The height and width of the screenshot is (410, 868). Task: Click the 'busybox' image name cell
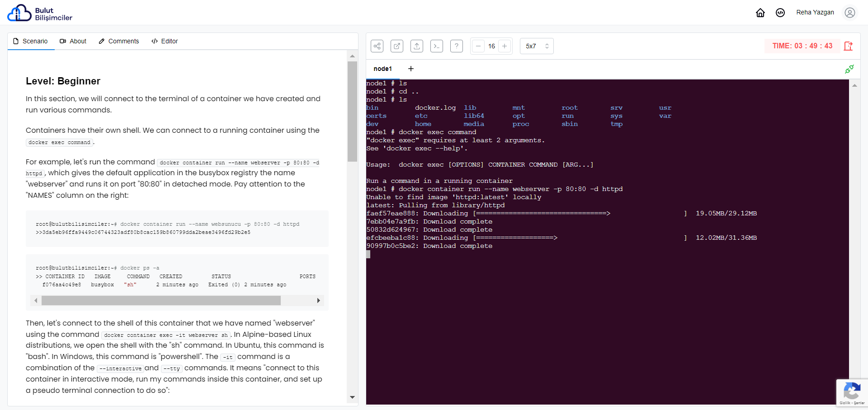click(102, 285)
